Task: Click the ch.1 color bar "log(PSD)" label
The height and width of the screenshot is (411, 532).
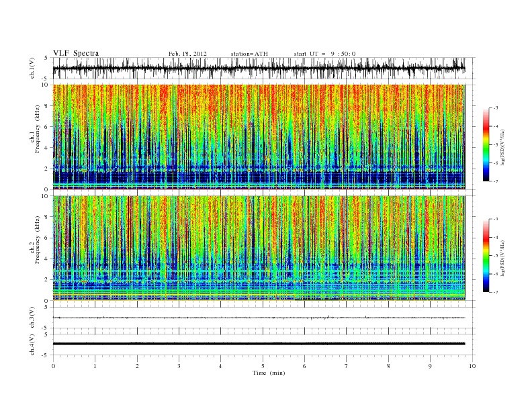Action: (x=503, y=147)
